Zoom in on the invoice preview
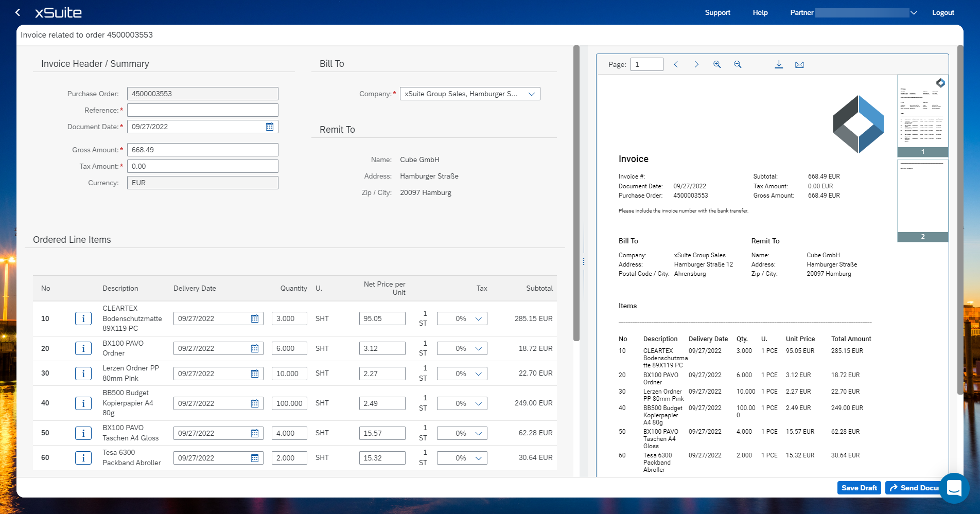Viewport: 980px width, 514px height. pos(717,64)
